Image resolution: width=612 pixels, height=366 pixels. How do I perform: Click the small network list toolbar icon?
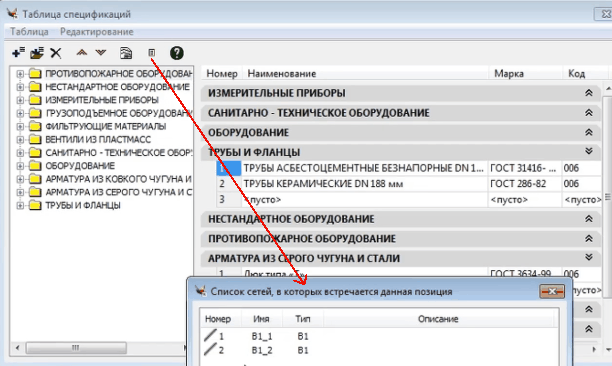152,53
